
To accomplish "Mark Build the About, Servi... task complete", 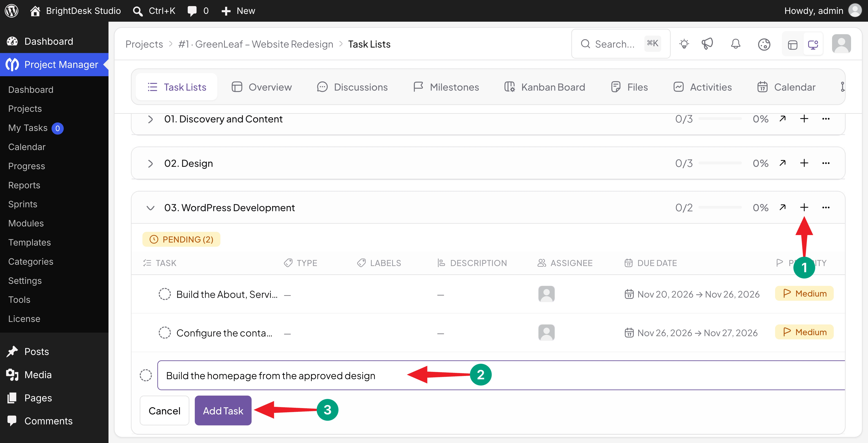I will (164, 294).
